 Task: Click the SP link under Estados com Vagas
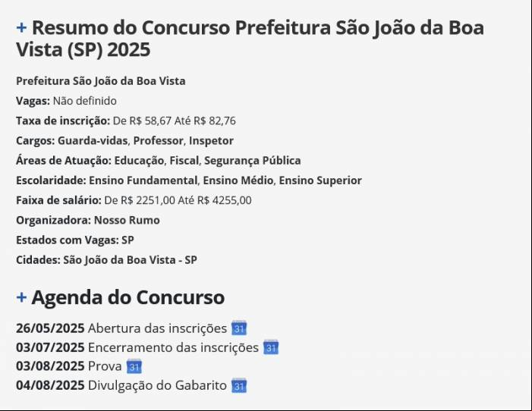pyautogui.click(x=127, y=240)
